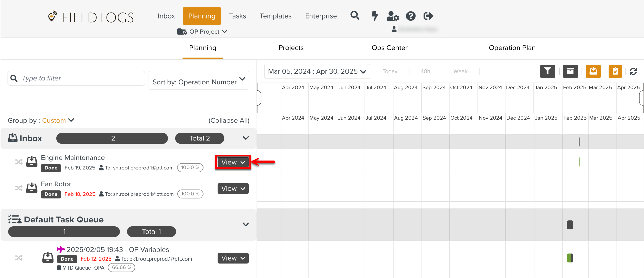Switch to the Ops Center tab

(389, 48)
